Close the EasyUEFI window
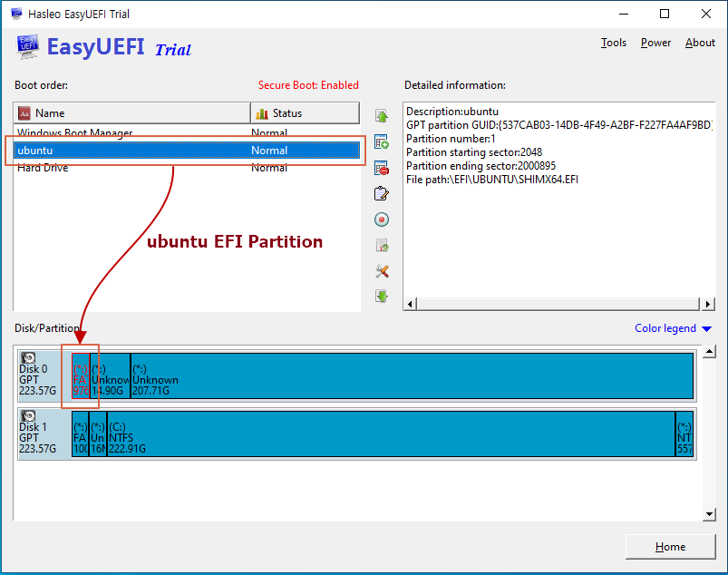The height and width of the screenshot is (575, 728). point(706,14)
